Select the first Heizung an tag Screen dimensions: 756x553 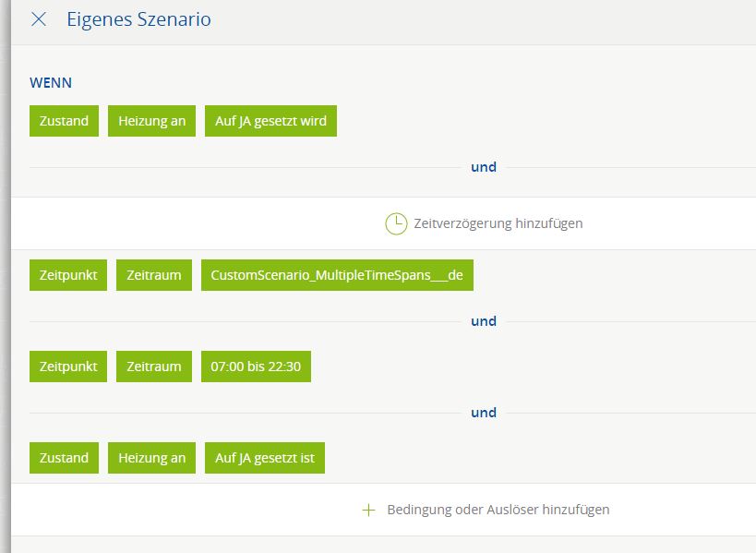click(152, 121)
